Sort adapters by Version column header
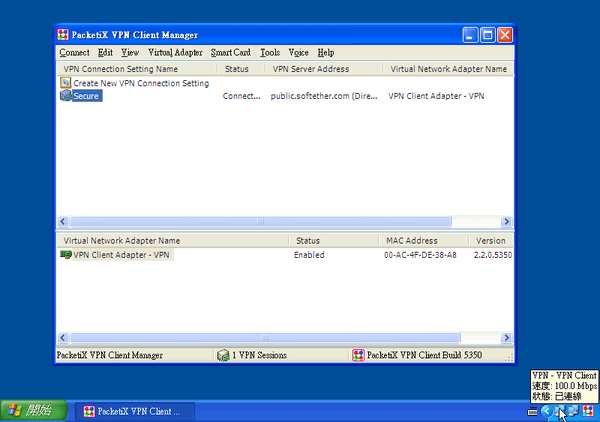600x422 pixels. coord(491,241)
